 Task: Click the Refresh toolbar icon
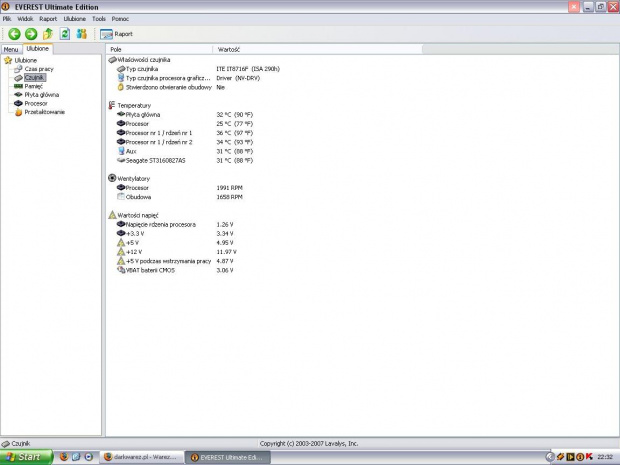pyautogui.click(x=64, y=34)
